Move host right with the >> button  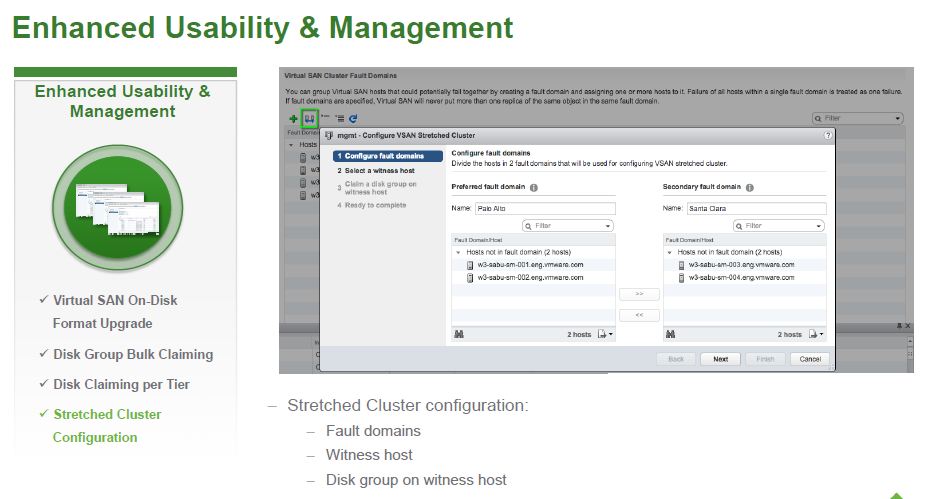pyautogui.click(x=639, y=295)
